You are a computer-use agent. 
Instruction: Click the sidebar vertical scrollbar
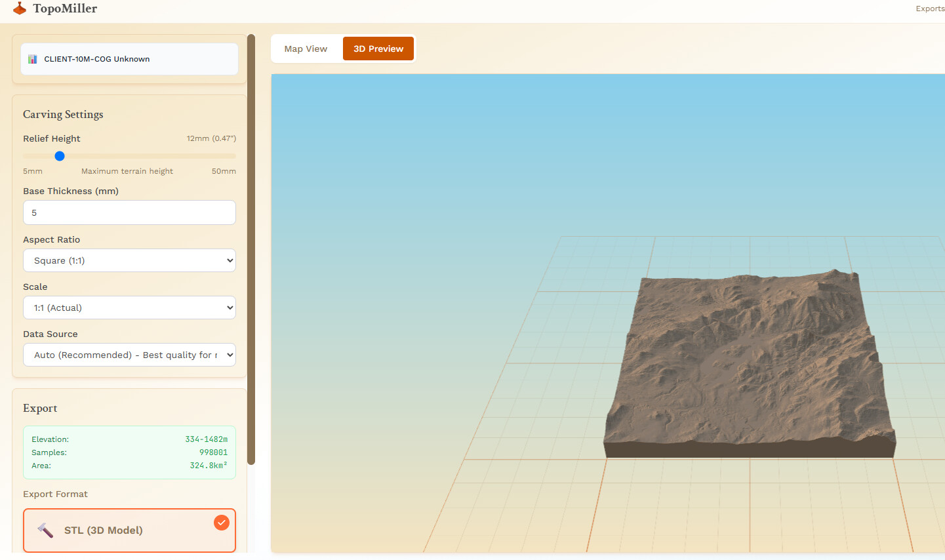(251, 249)
